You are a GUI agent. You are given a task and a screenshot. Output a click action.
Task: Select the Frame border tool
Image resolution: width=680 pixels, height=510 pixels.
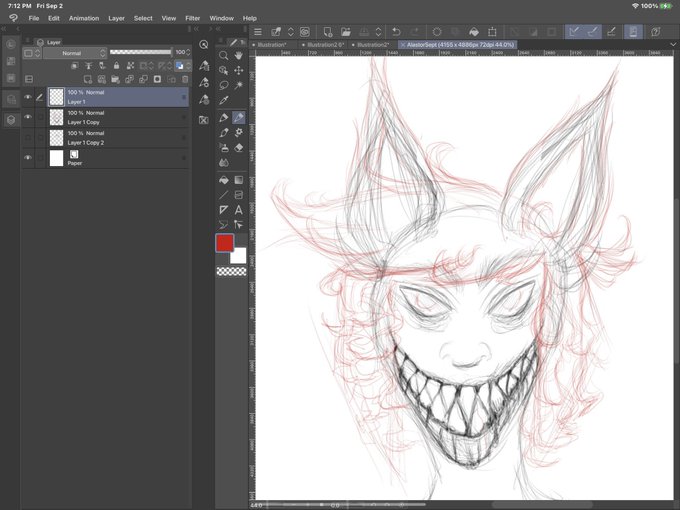[x=239, y=195]
